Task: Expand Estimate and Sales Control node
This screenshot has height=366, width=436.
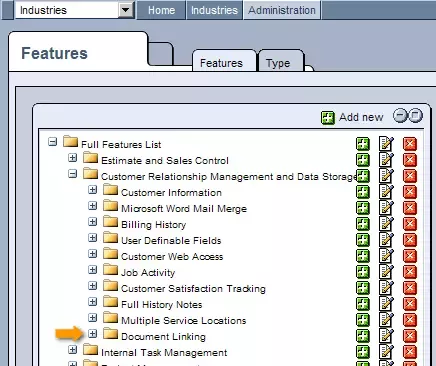Action: tap(72, 158)
